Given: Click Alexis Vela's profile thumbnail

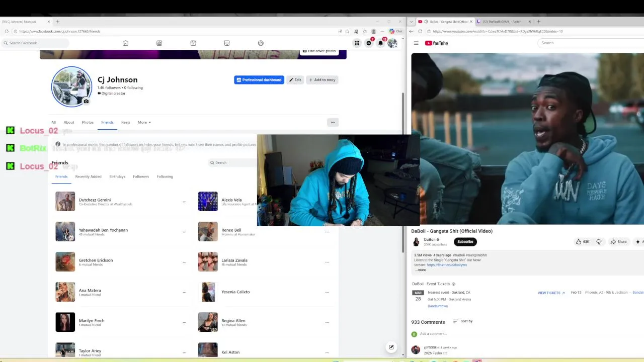Looking at the screenshot, I should (208, 202).
